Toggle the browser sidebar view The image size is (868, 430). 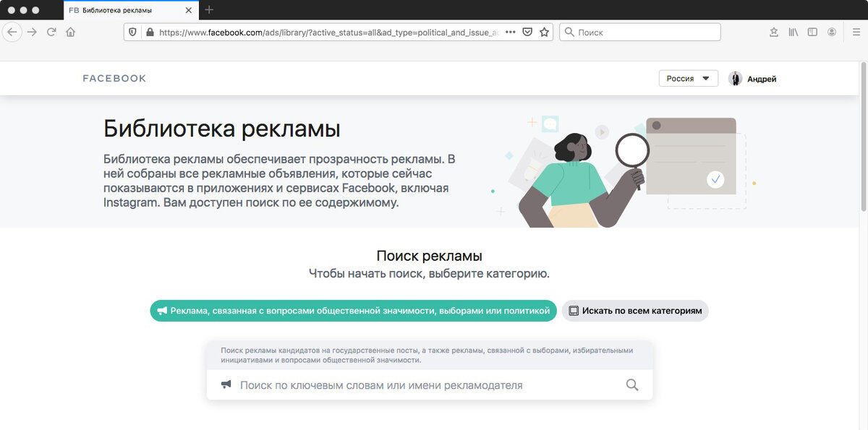point(812,32)
